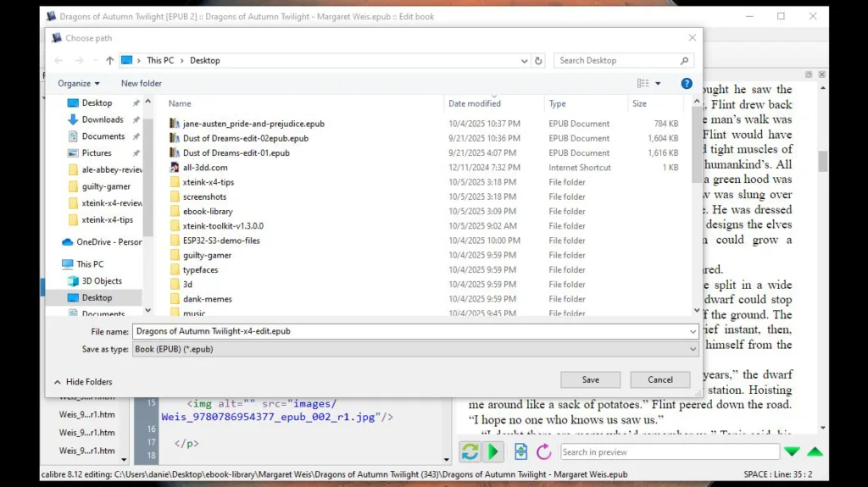This screenshot has height=487, width=868.
Task: Expand the File name history dropdown
Action: click(x=693, y=331)
